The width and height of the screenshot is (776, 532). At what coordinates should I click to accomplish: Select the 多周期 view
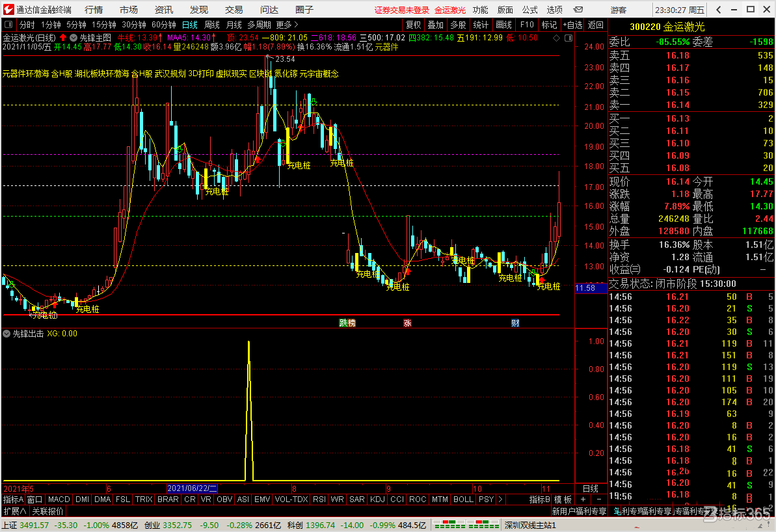click(260, 25)
